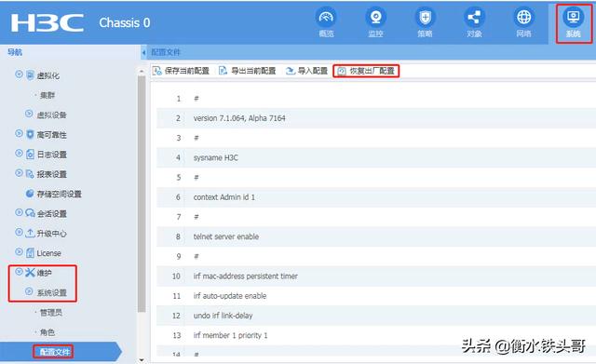Click the 报表设置 report settings icon
This screenshot has height=364, width=596.
pyautogui.click(x=31, y=174)
